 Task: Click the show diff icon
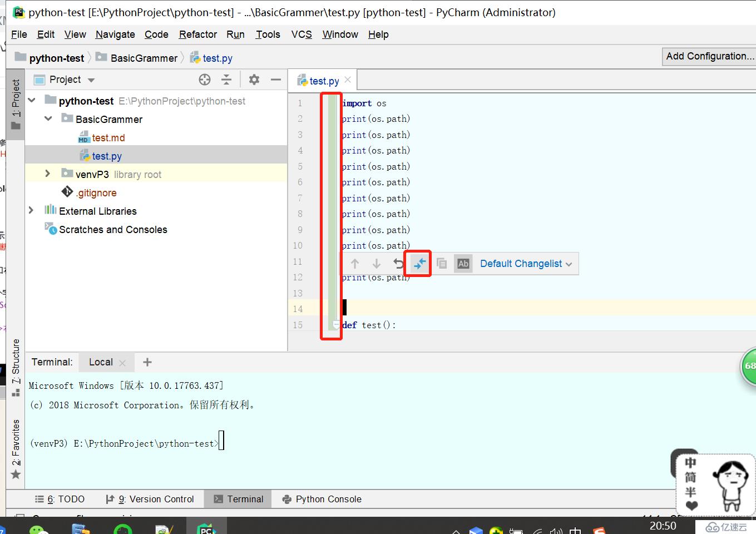coord(419,264)
